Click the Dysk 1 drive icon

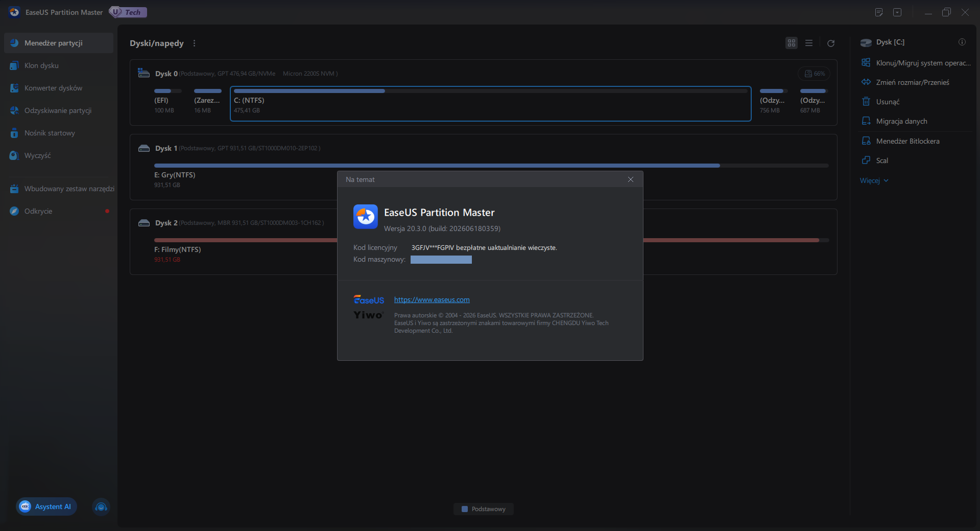144,148
